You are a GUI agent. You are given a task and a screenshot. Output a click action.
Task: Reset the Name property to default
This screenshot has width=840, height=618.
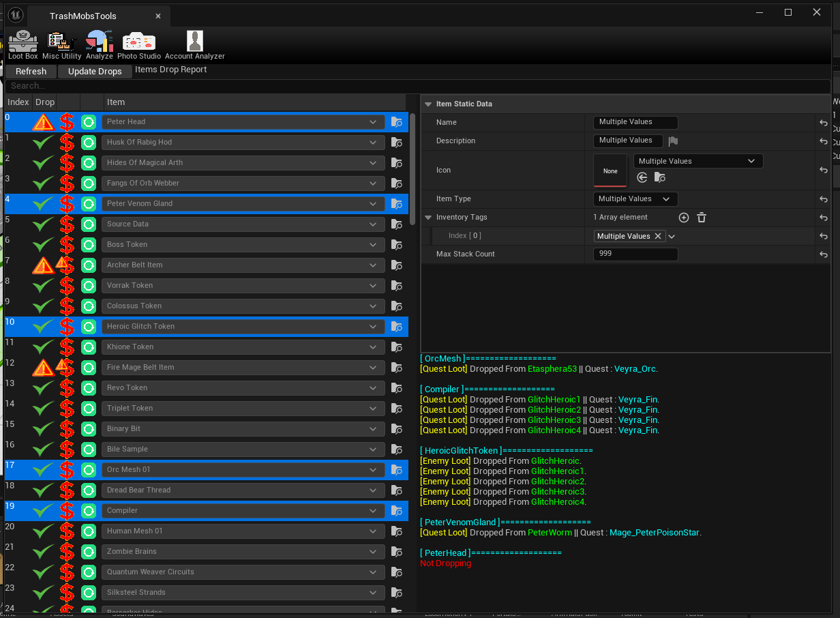(x=824, y=123)
